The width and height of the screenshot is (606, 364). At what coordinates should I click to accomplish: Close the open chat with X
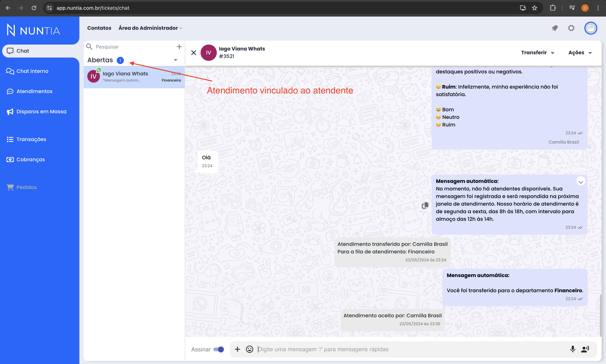pos(194,53)
